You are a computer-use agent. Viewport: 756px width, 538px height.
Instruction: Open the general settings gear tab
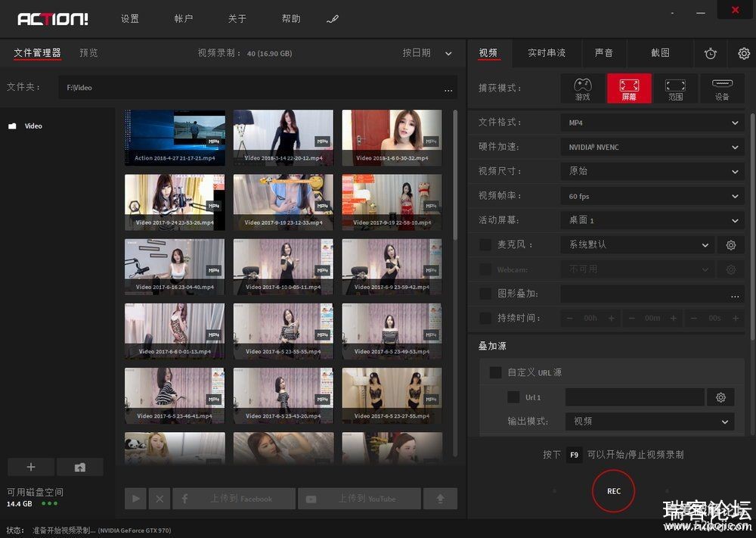pyautogui.click(x=744, y=53)
